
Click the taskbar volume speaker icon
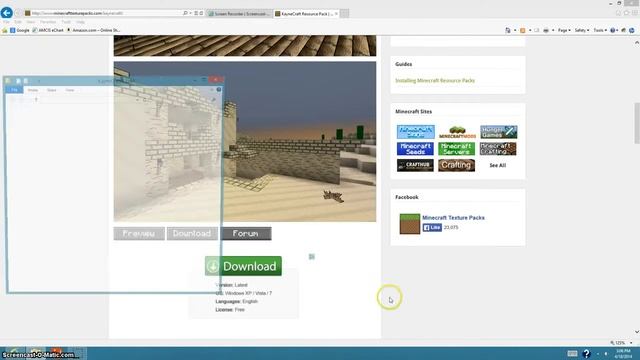pos(606,353)
